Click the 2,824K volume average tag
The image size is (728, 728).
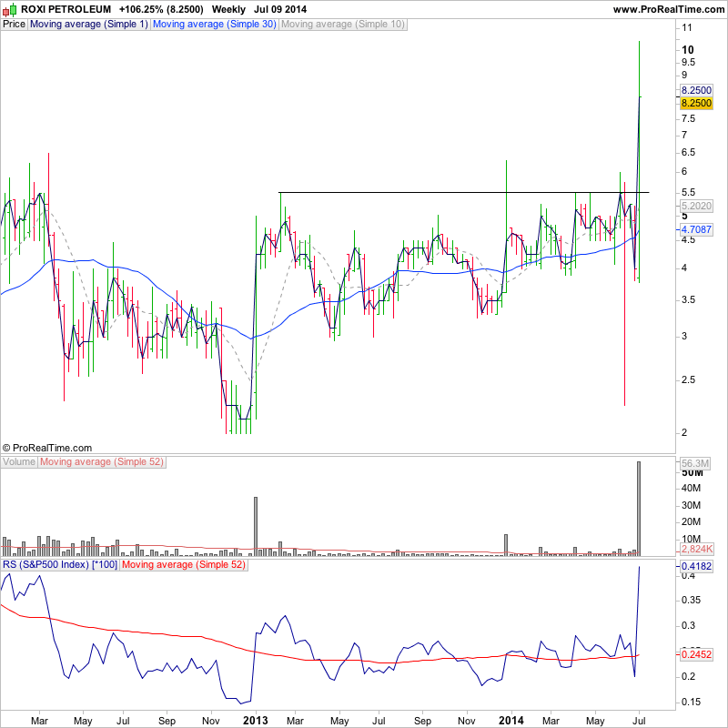696,550
